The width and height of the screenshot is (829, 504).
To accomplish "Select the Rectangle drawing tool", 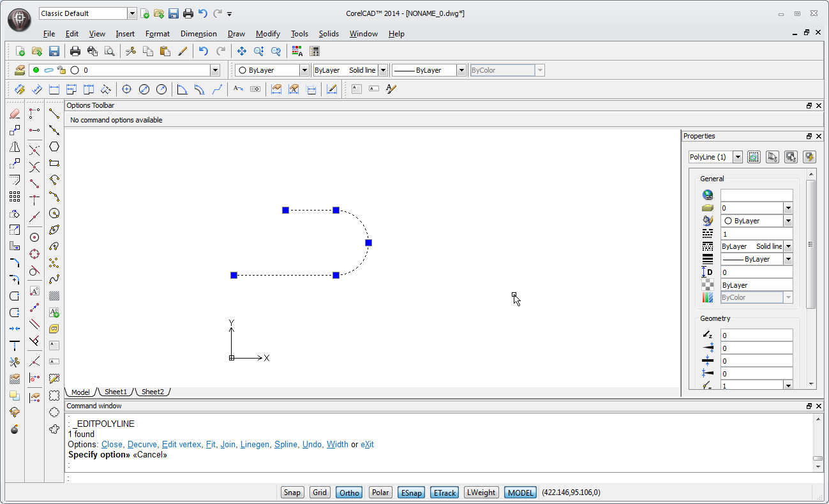I will 54,163.
